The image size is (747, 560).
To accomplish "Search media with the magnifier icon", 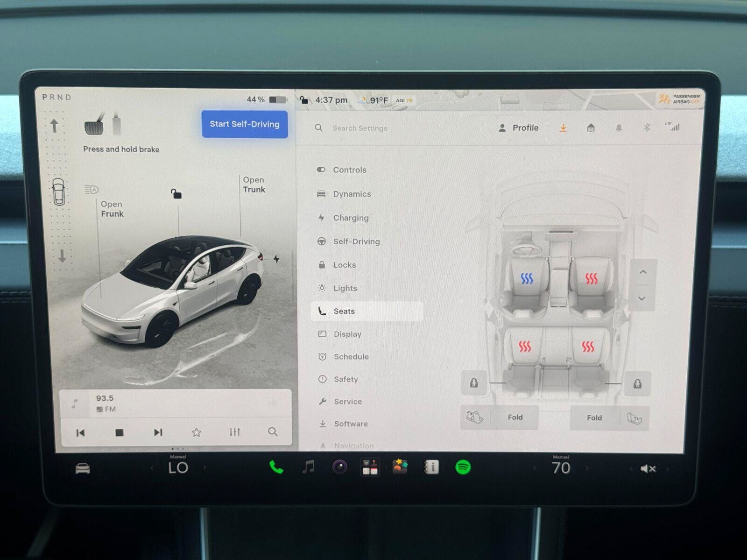I will 273,432.
